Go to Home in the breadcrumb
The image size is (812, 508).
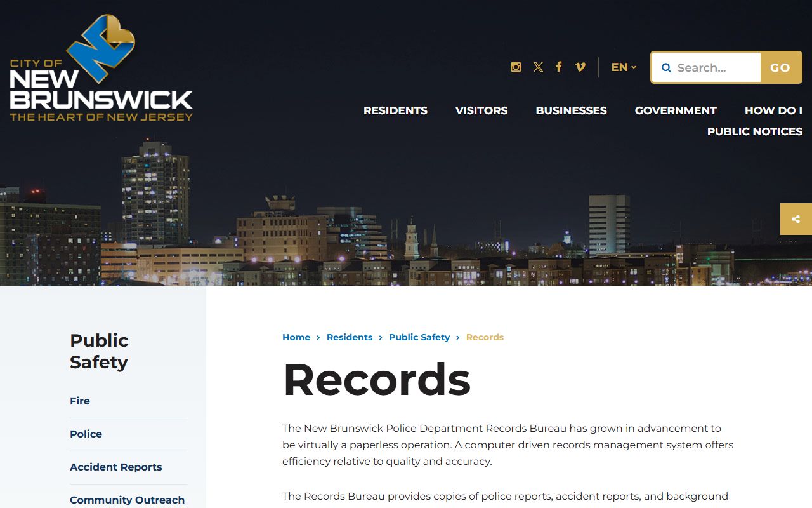[296, 337]
